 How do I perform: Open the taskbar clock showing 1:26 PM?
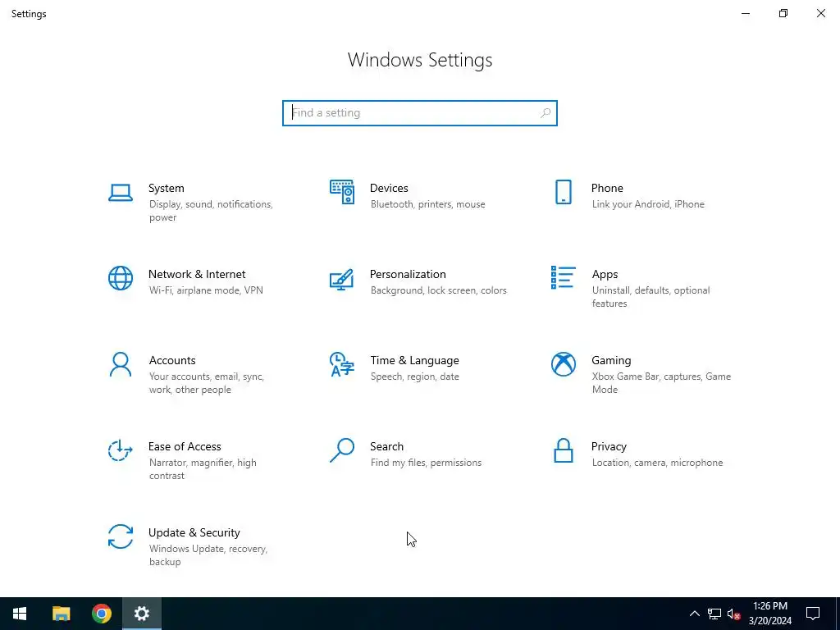pos(769,614)
